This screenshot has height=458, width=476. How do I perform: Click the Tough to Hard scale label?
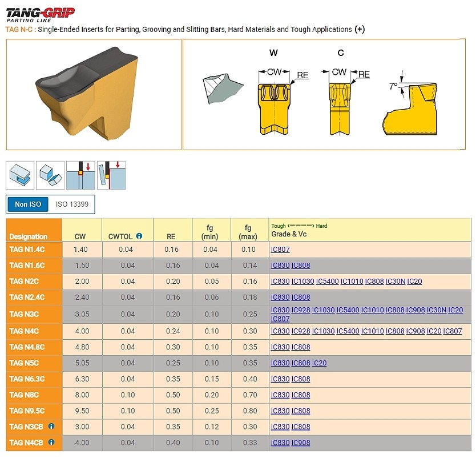tap(299, 226)
